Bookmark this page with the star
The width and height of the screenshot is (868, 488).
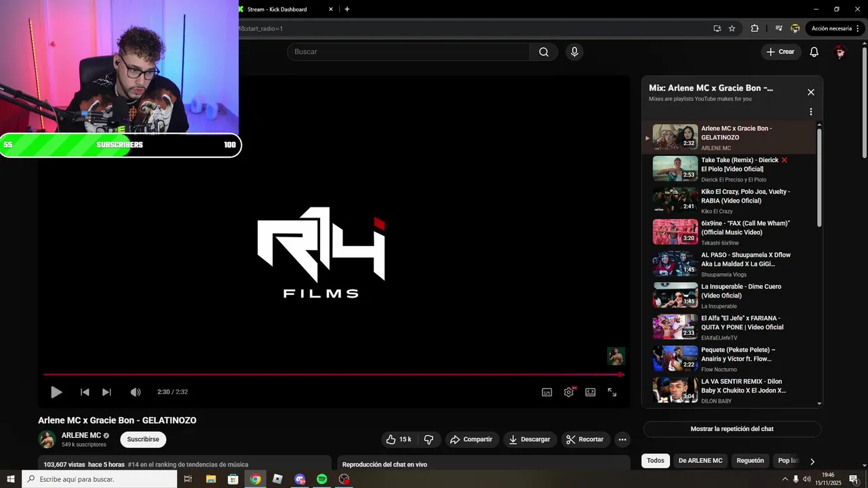pos(732,28)
